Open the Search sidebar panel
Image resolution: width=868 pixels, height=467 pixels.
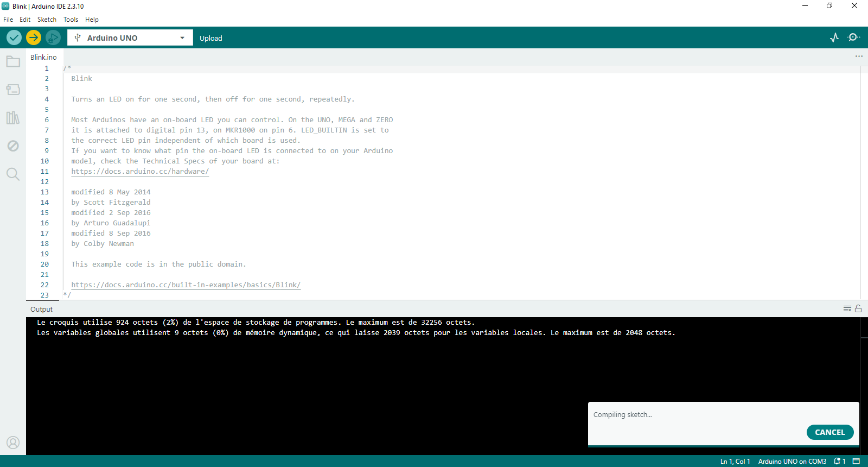(13, 174)
